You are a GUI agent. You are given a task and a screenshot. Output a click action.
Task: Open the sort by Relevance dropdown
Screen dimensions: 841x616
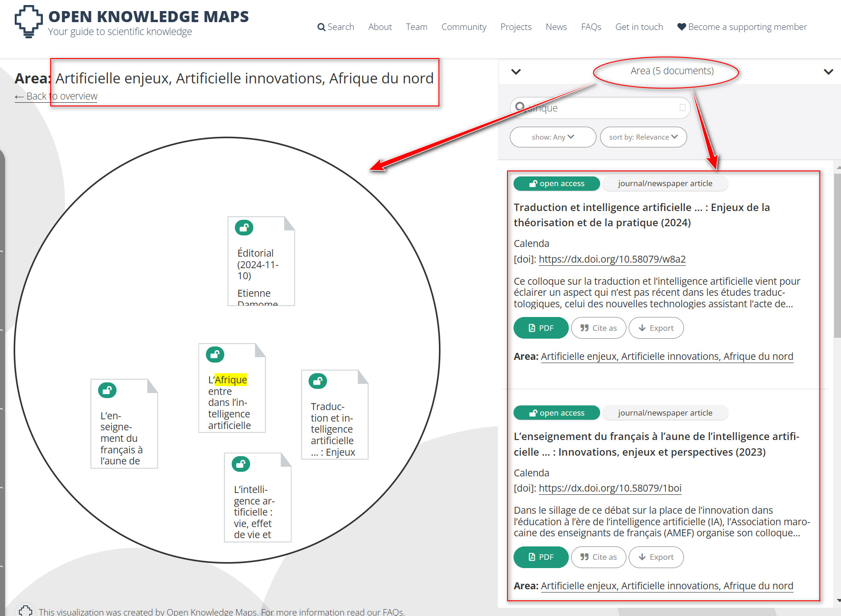coord(643,137)
